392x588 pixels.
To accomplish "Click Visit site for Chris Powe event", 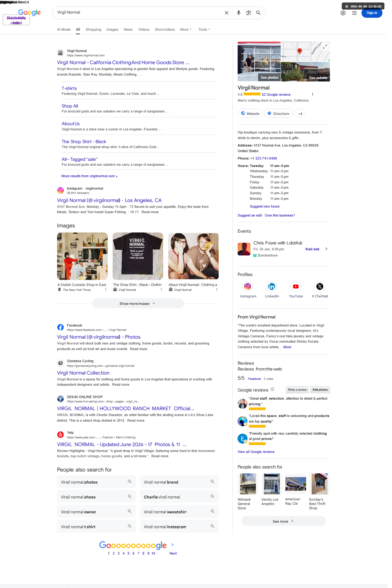I will click(312, 249).
